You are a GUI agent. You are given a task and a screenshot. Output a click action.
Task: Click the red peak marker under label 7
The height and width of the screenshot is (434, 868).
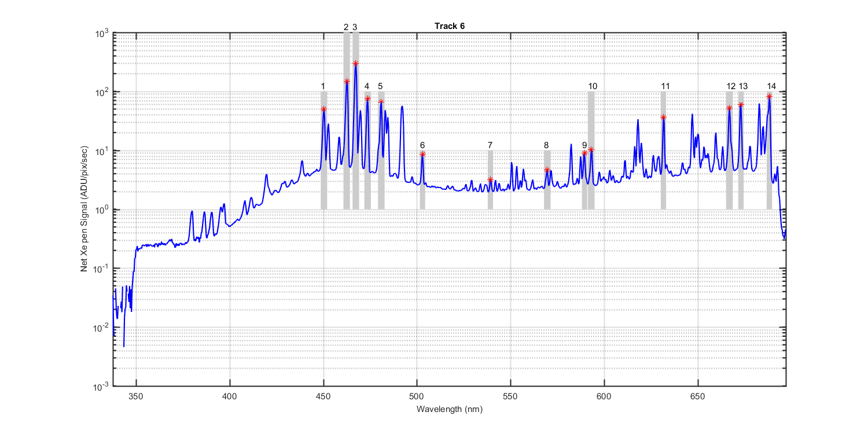tap(490, 180)
